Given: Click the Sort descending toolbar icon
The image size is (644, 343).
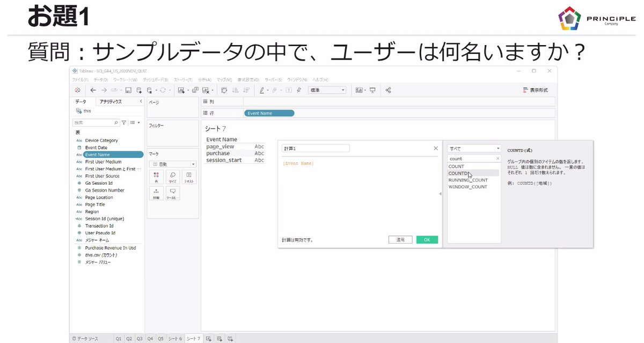Looking at the screenshot, I should [246, 90].
